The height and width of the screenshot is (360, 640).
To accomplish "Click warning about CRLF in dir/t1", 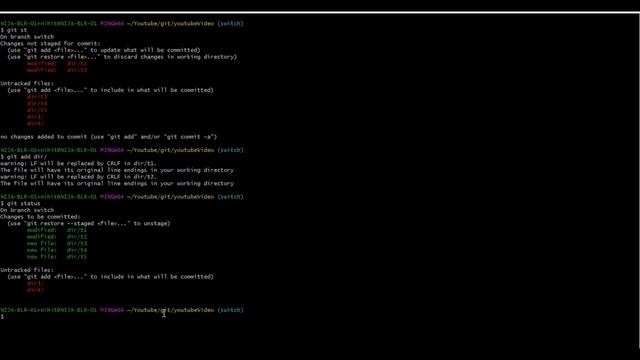I will (78, 163).
